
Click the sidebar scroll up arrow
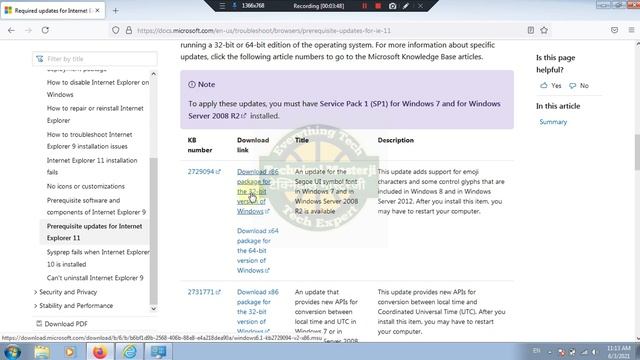click(x=153, y=74)
